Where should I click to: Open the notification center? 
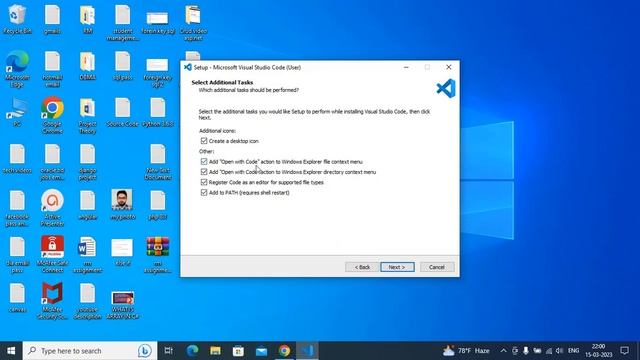click(x=624, y=351)
